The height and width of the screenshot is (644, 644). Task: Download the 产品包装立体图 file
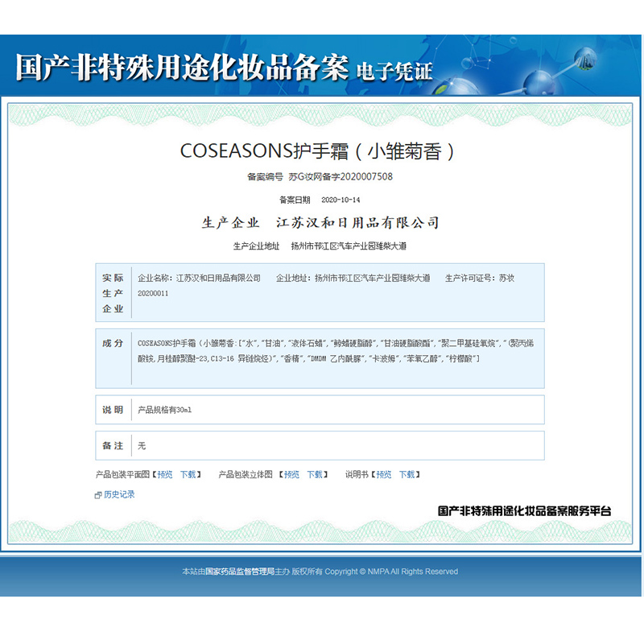tap(315, 475)
